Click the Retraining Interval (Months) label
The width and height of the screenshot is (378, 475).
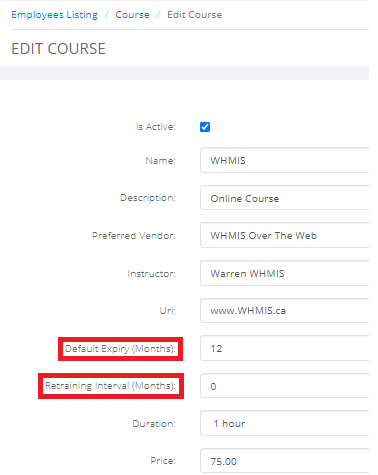click(x=110, y=386)
